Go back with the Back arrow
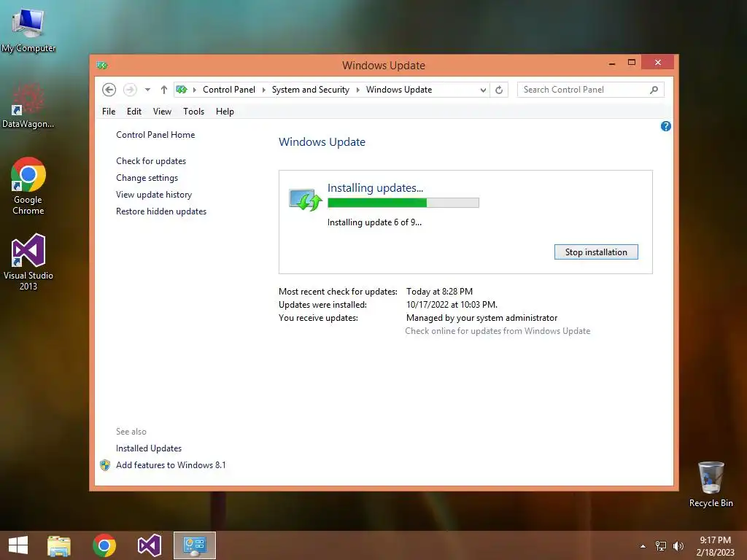Screen dimensions: 747x560 [109, 90]
